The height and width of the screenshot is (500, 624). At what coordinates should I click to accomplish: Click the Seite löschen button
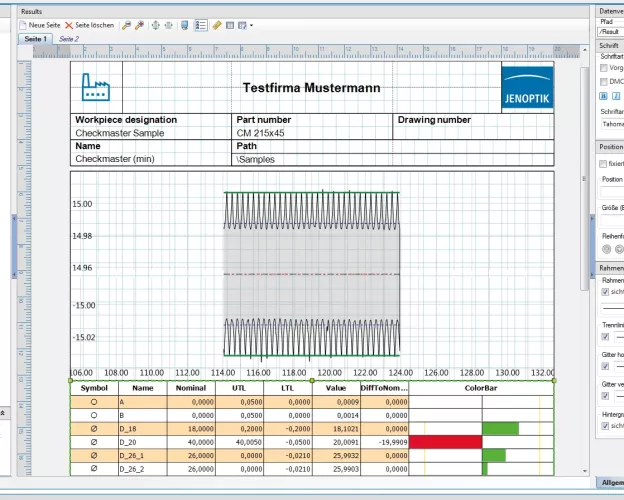[90, 24]
